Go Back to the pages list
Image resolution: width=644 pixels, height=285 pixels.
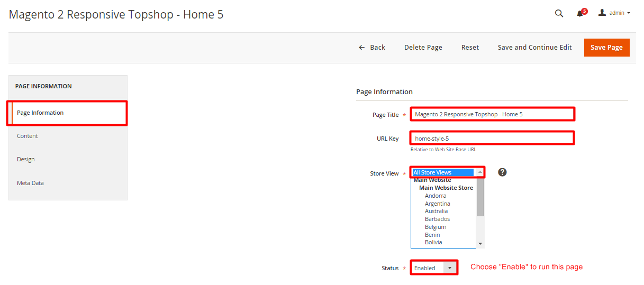pyautogui.click(x=372, y=47)
